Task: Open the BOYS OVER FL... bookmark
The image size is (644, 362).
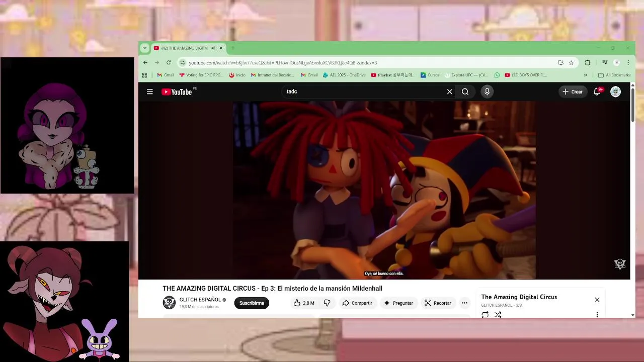Action: [526, 75]
